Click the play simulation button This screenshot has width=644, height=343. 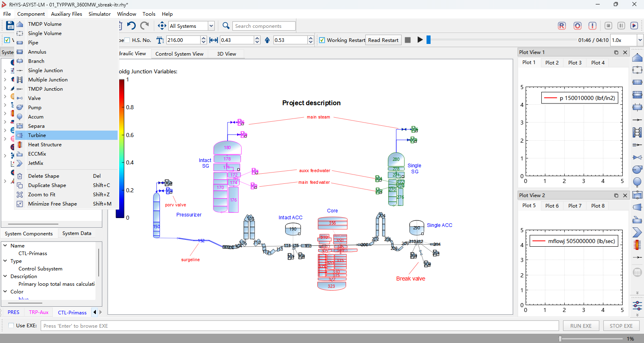click(420, 40)
